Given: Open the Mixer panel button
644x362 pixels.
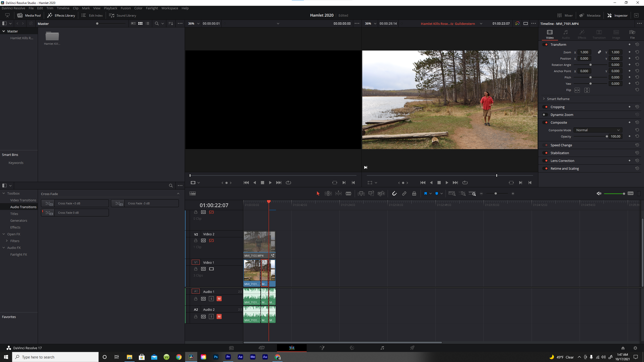Looking at the screenshot, I should click(565, 15).
